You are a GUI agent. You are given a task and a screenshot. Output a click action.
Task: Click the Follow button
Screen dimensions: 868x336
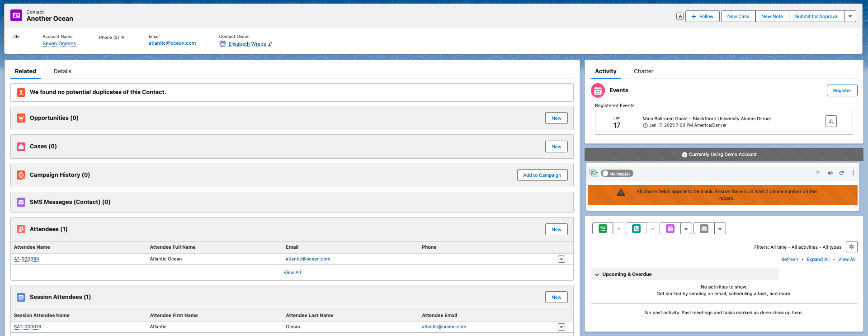(702, 16)
